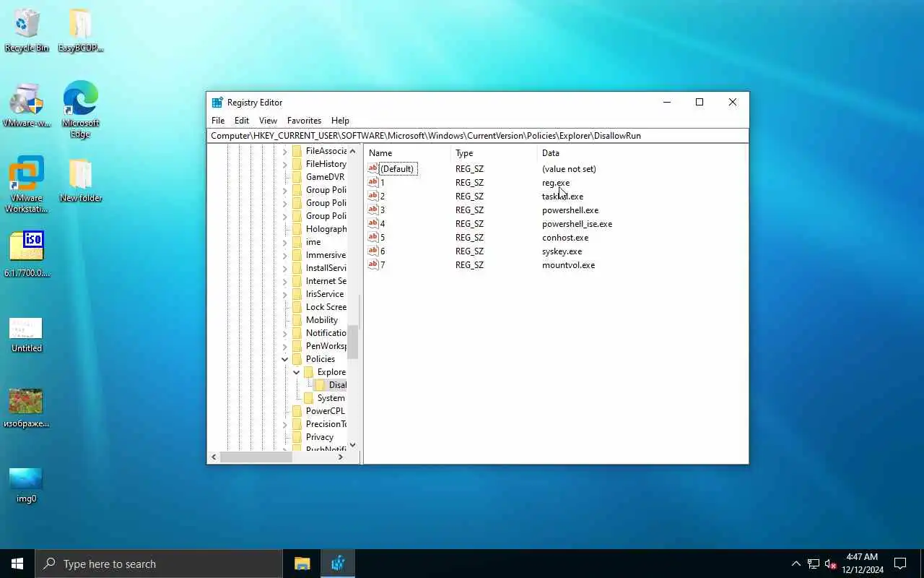Click the string icon of value 3
The height and width of the screenshot is (578, 924).
pos(372,210)
